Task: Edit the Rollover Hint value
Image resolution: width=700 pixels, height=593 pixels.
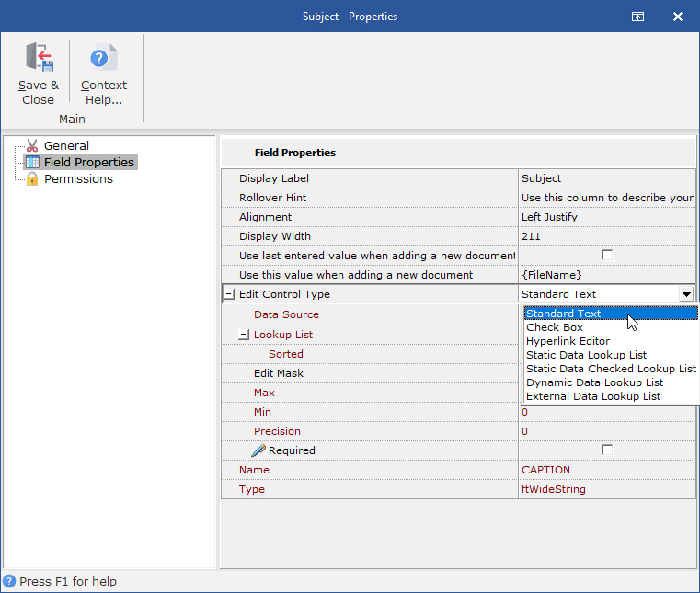Action: pos(607,198)
